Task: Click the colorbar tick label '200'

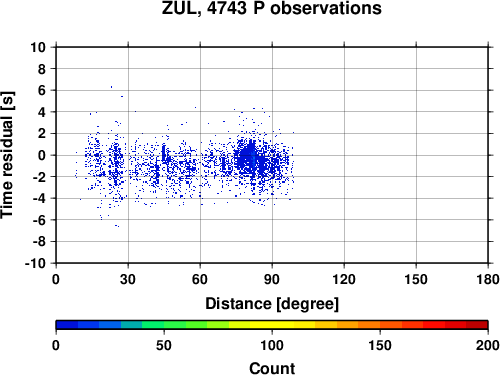Action: (488, 345)
